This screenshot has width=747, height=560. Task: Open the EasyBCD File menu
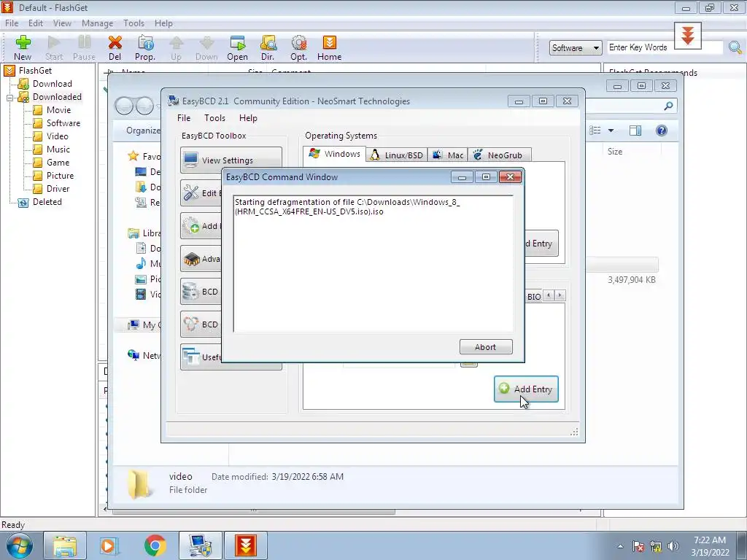[x=183, y=118]
